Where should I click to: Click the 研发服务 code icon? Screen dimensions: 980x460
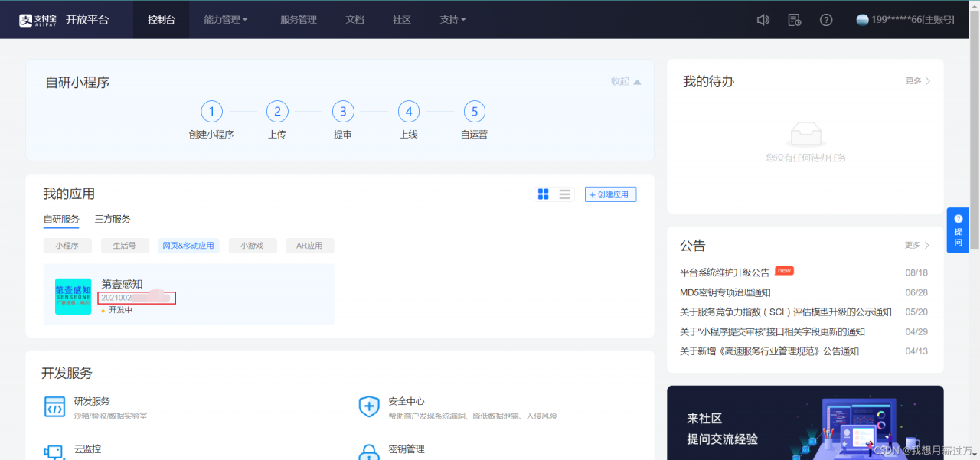coord(54,407)
